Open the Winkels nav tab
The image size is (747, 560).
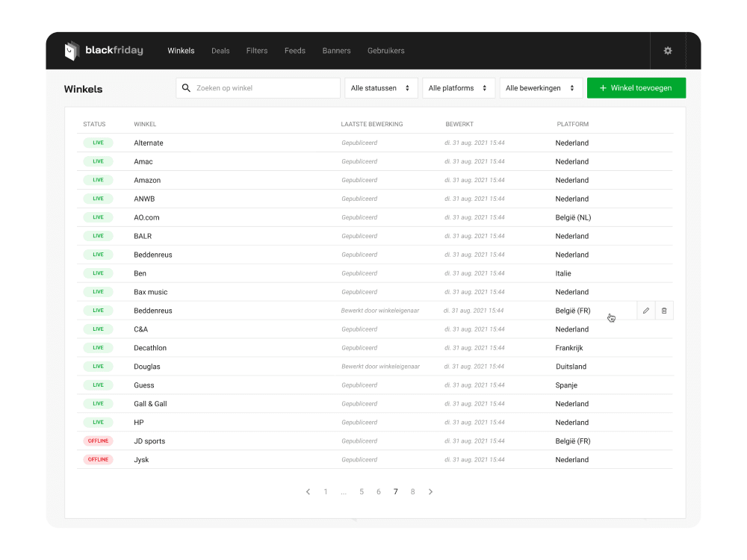[181, 51]
